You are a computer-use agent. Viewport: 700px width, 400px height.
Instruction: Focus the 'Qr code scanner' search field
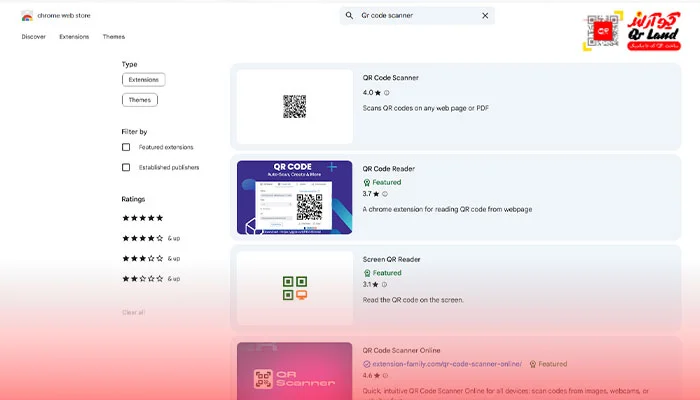tap(417, 16)
